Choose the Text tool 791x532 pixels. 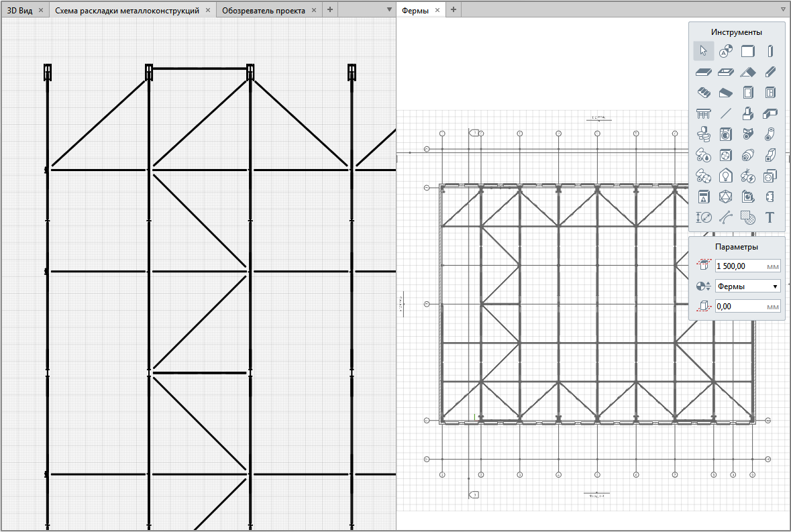770,217
